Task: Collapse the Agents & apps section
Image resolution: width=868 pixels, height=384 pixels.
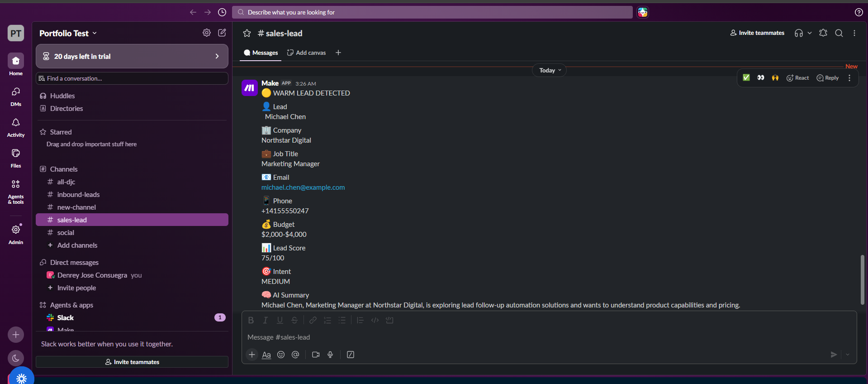Action: [71, 305]
